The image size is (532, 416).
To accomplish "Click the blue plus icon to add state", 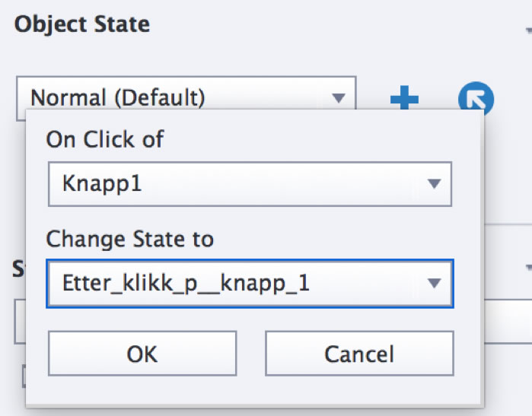I will [404, 97].
